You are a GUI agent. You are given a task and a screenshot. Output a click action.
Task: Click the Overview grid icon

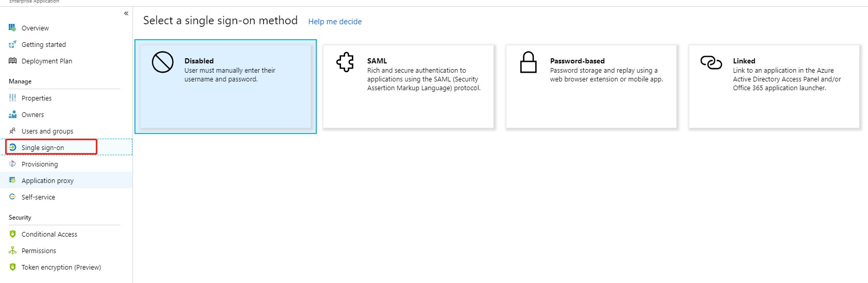point(12,28)
